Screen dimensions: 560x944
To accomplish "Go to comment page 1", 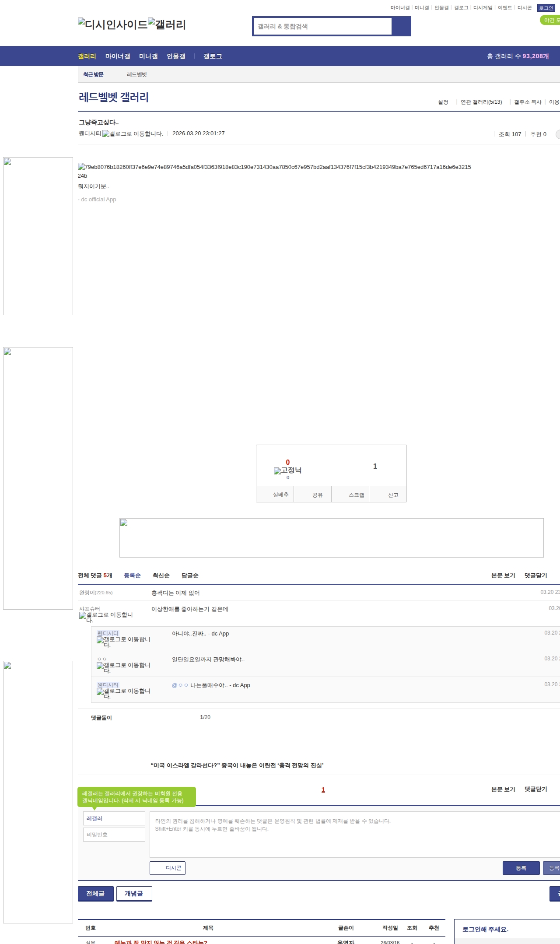I will click(323, 790).
